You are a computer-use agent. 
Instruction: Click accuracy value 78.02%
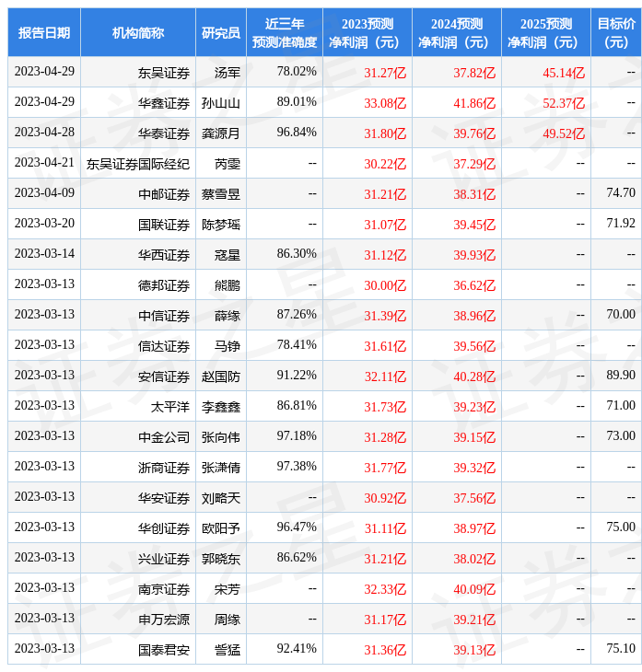tap(297, 71)
